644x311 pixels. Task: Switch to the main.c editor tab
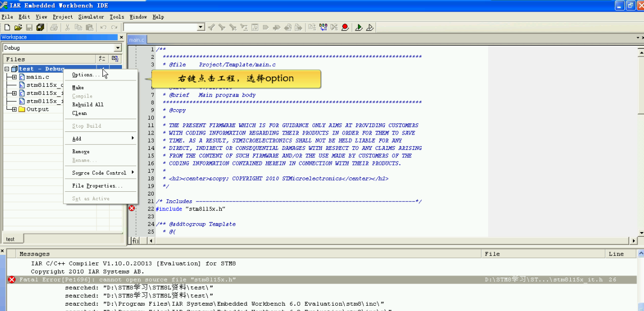click(x=137, y=40)
